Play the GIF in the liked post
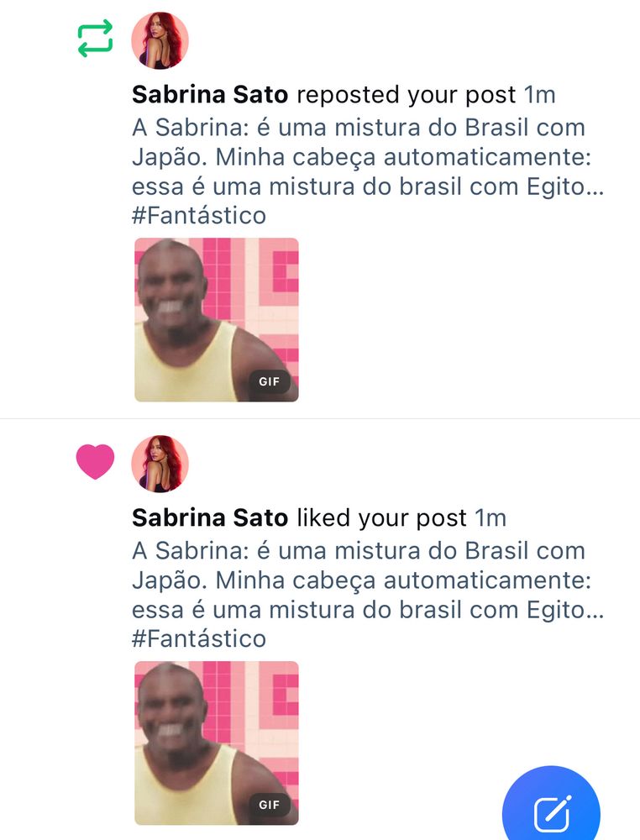The image size is (640, 840). 217,743
